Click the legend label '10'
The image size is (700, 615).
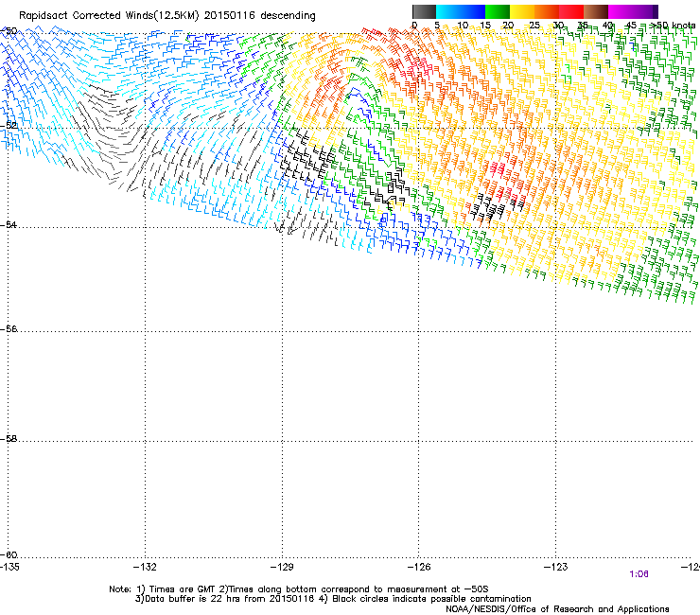click(x=463, y=26)
